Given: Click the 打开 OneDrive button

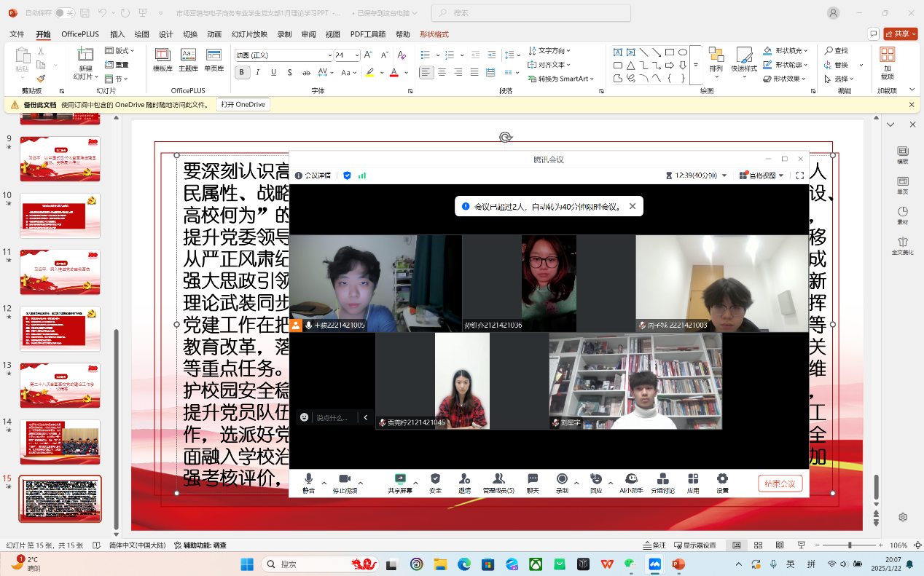Looking at the screenshot, I should [243, 104].
